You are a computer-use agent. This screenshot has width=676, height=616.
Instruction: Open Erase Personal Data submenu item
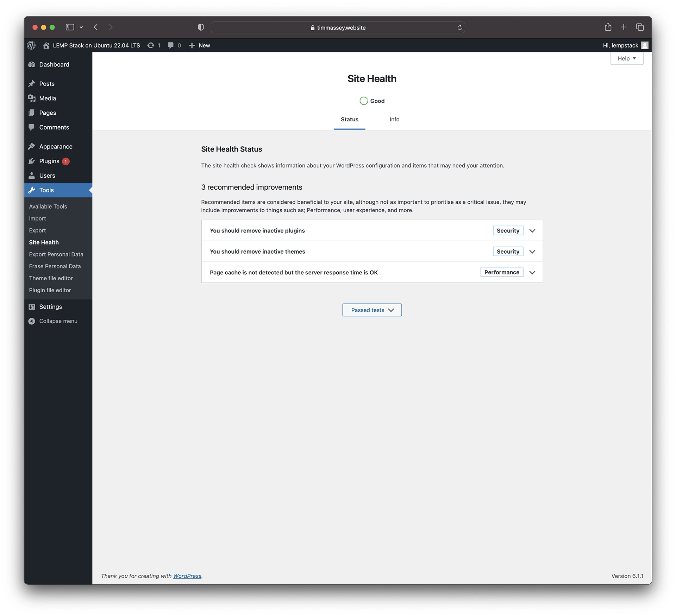point(55,266)
